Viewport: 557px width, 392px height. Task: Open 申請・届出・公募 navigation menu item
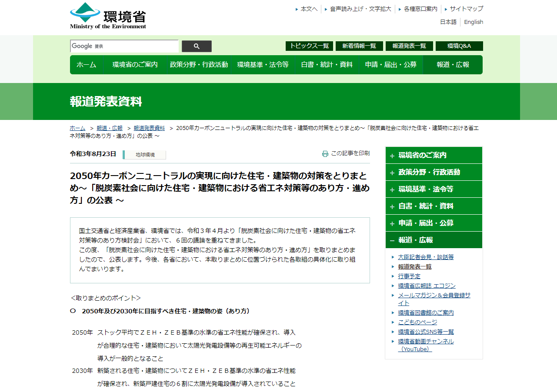pyautogui.click(x=390, y=65)
